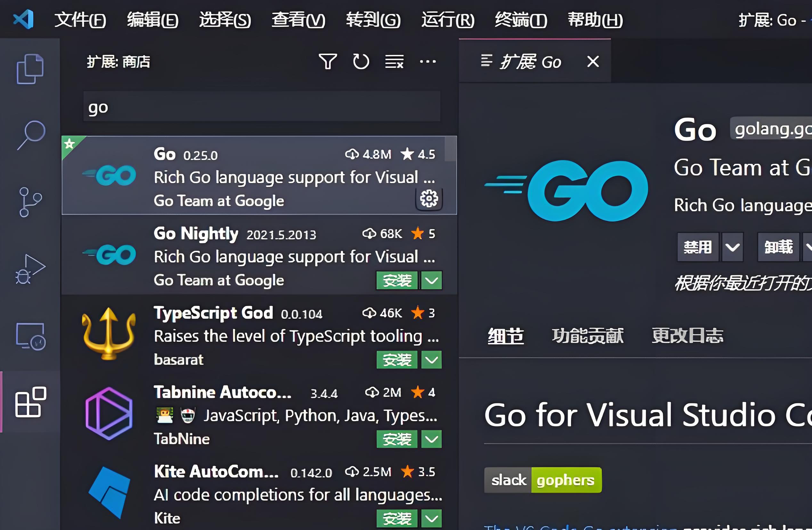Screen dimensions: 812x530
Task: Install the Tabnine Autocomplete extension
Action: click(x=397, y=439)
